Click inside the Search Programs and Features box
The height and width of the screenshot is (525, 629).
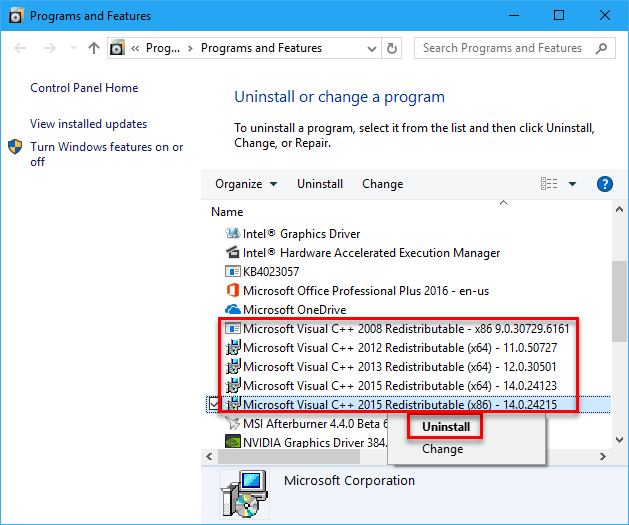click(x=500, y=48)
